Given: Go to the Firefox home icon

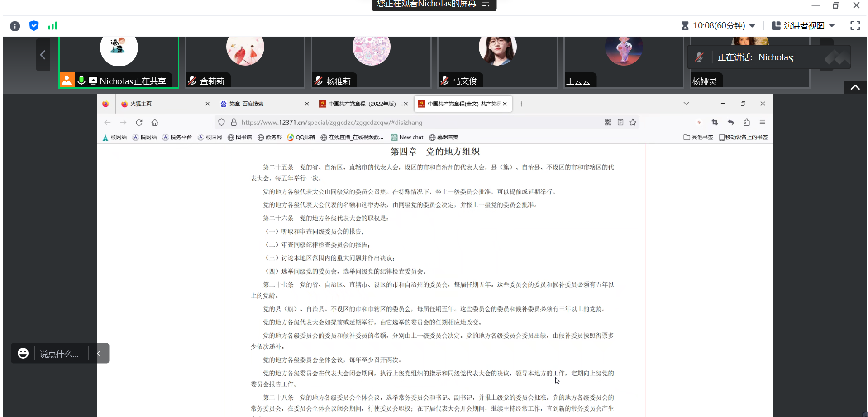Looking at the screenshot, I should point(155,123).
